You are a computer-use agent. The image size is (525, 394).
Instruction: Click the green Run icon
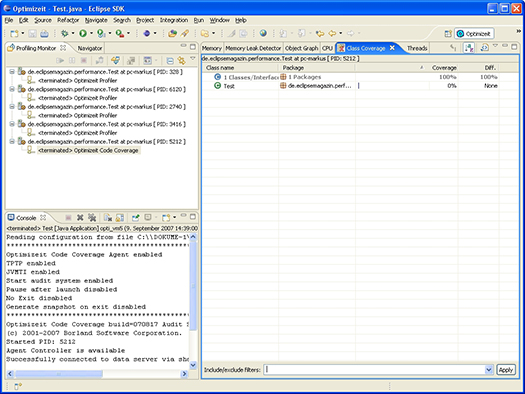83,33
